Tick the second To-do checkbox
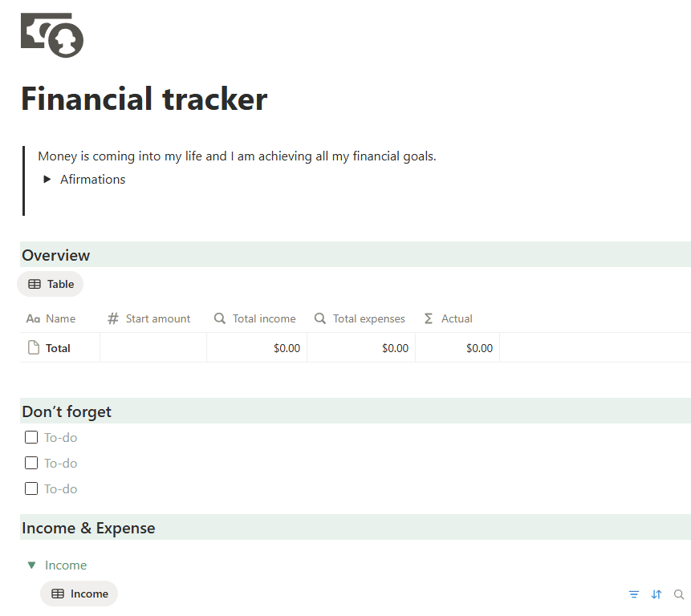Viewport: 691px width, 616px height. [x=31, y=463]
